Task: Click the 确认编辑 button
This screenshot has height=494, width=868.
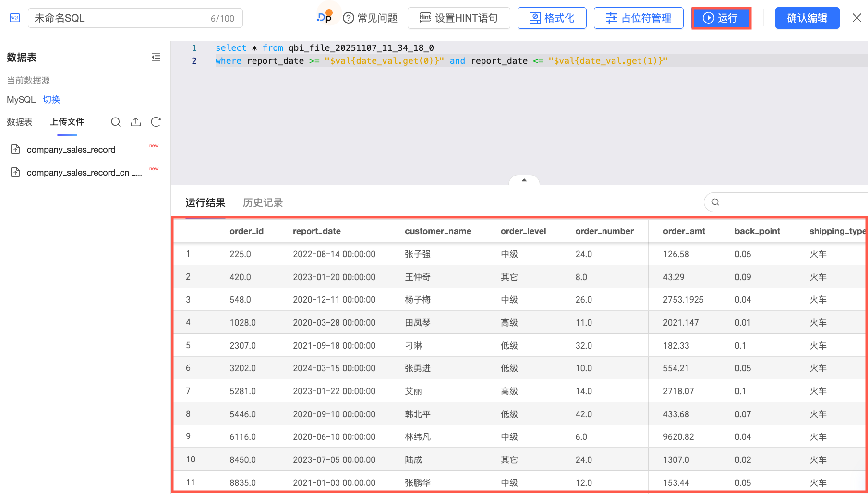Action: click(807, 18)
